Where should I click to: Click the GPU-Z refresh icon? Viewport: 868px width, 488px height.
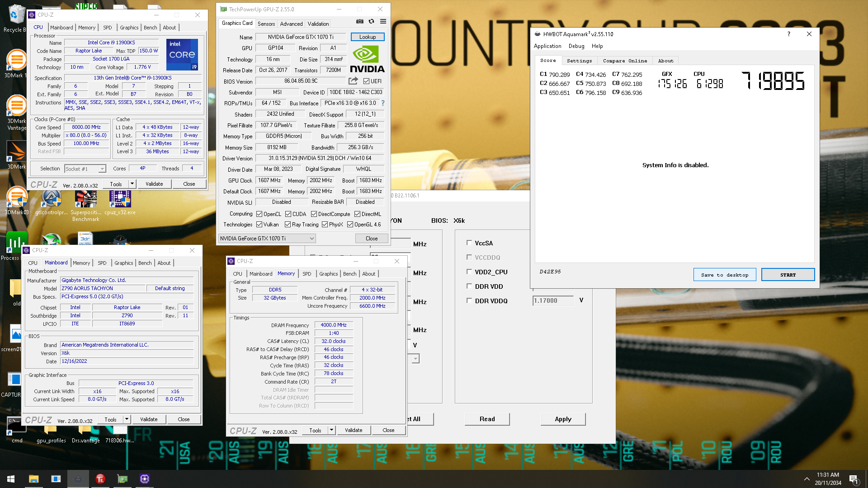click(x=371, y=21)
